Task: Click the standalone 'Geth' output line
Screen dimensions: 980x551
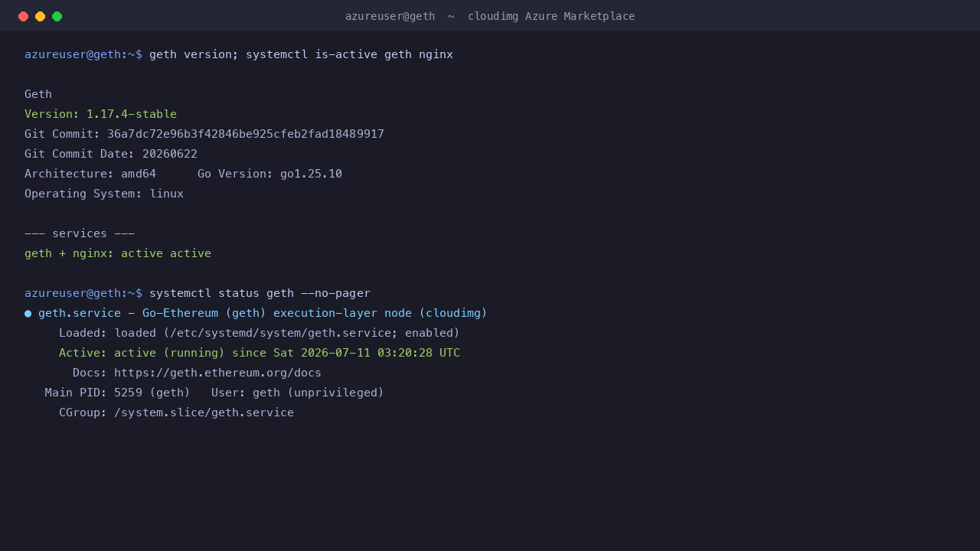Action: pyautogui.click(x=38, y=94)
